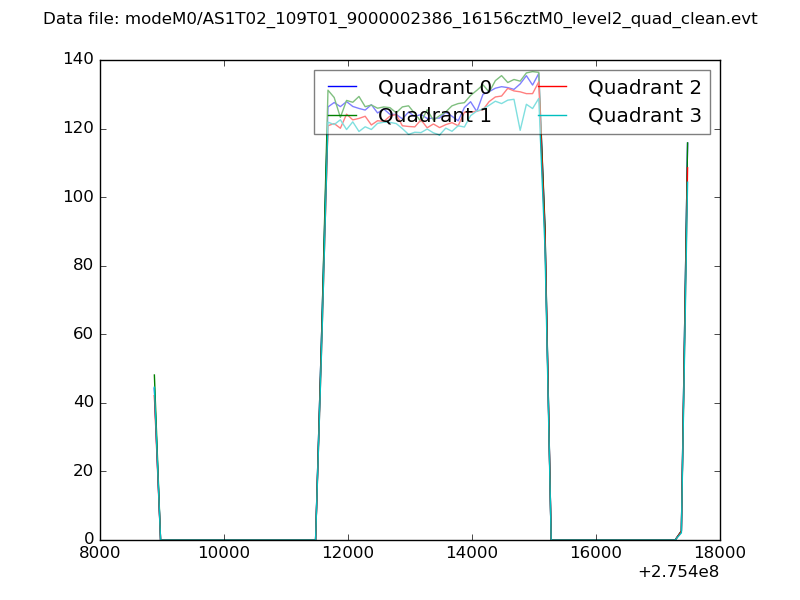Click the 8000 x-axis tick label

click(100, 553)
